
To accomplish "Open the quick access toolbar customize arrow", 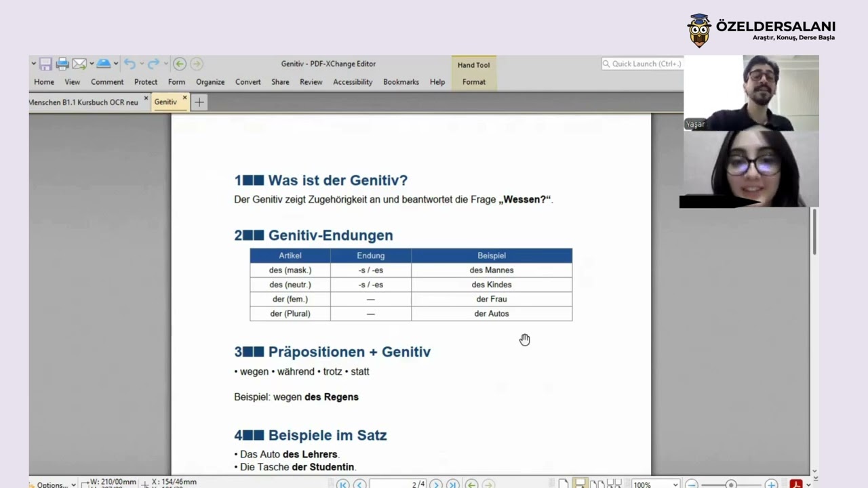I will [33, 64].
